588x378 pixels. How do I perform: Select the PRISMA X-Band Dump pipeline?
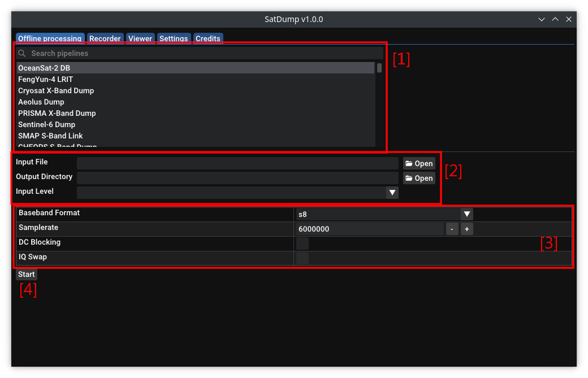[x=196, y=113]
